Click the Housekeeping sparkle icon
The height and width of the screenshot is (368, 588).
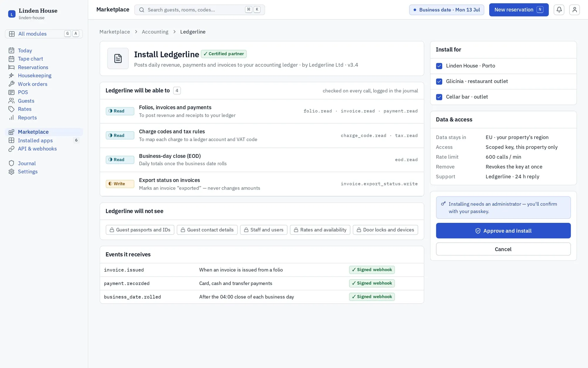[x=11, y=76]
